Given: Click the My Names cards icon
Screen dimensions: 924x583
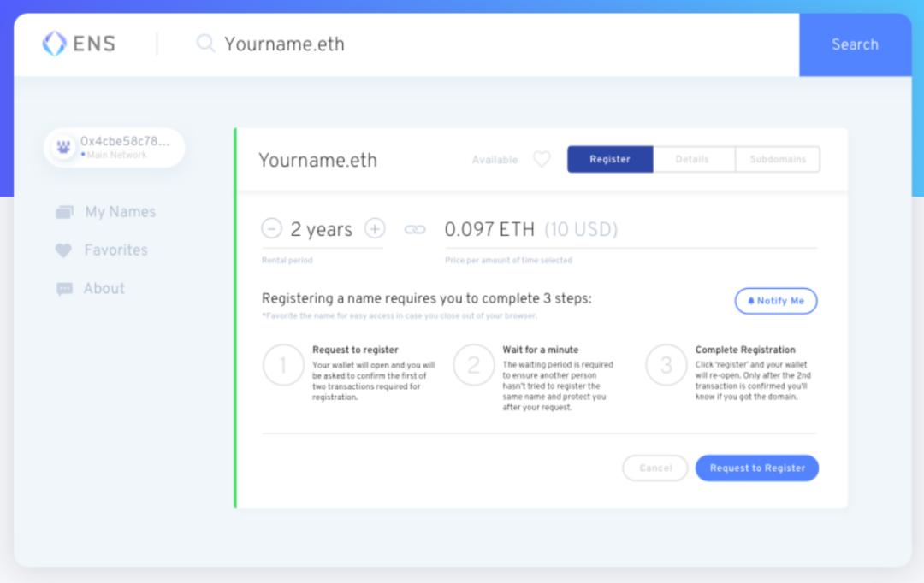Looking at the screenshot, I should point(64,212).
